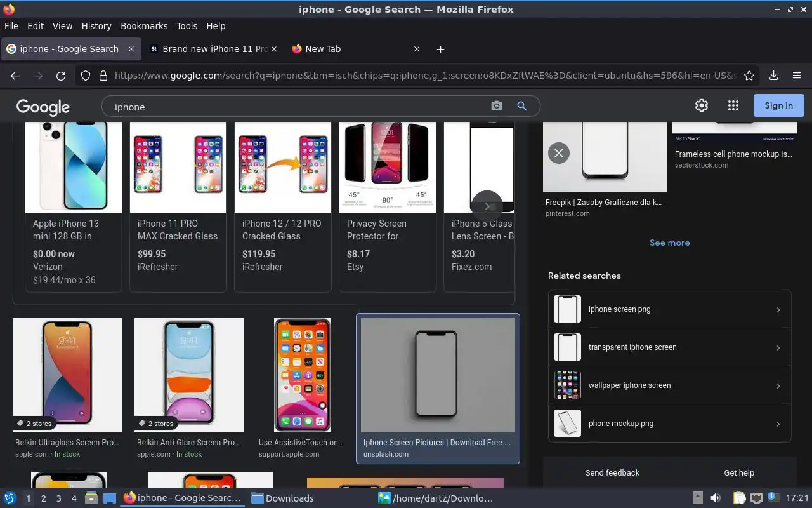Open Belkin Anti-Glare Screen Protector image
Image resolution: width=812 pixels, height=508 pixels.
189,375
